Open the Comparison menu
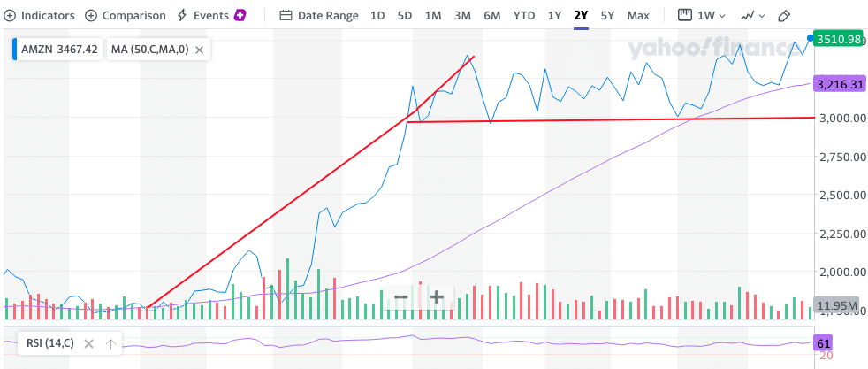The width and height of the screenshot is (868, 369). (125, 16)
